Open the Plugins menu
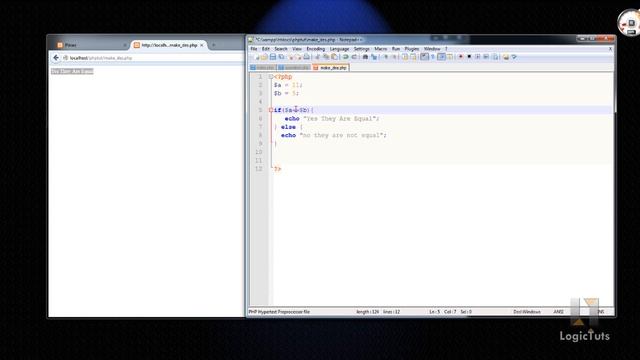The height and width of the screenshot is (360, 640). point(412,49)
